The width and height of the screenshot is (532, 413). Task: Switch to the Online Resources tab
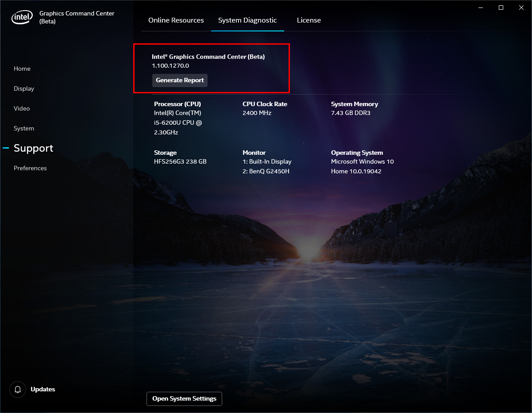(175, 20)
